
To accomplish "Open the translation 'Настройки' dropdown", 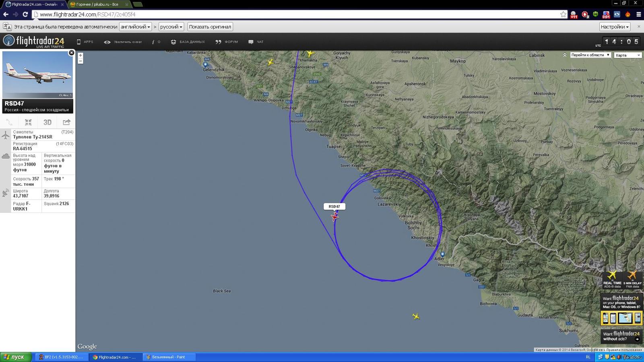I will point(615,27).
